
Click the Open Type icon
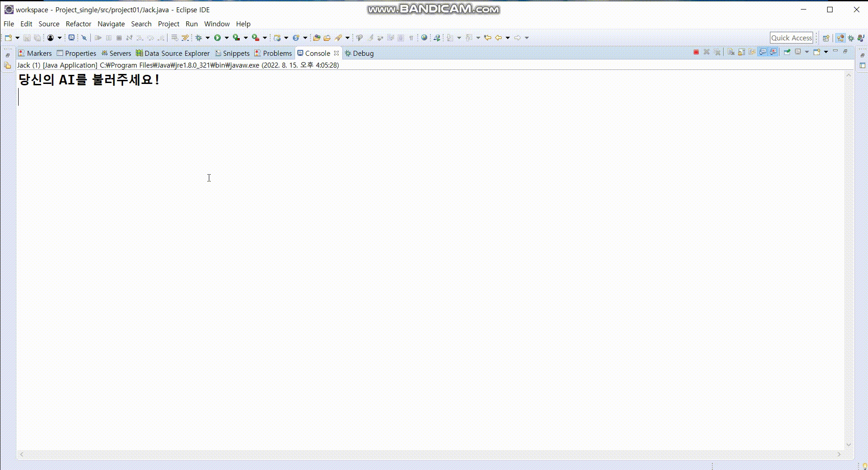(x=316, y=38)
